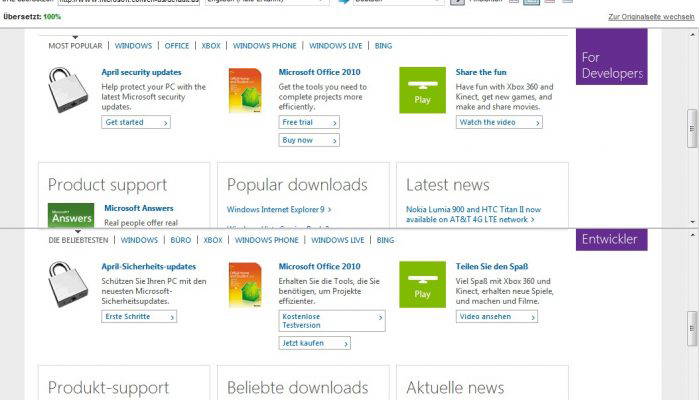Select the XBOX tab in the English pane
Image resolution: width=700 pixels, height=400 pixels.
click(211, 46)
